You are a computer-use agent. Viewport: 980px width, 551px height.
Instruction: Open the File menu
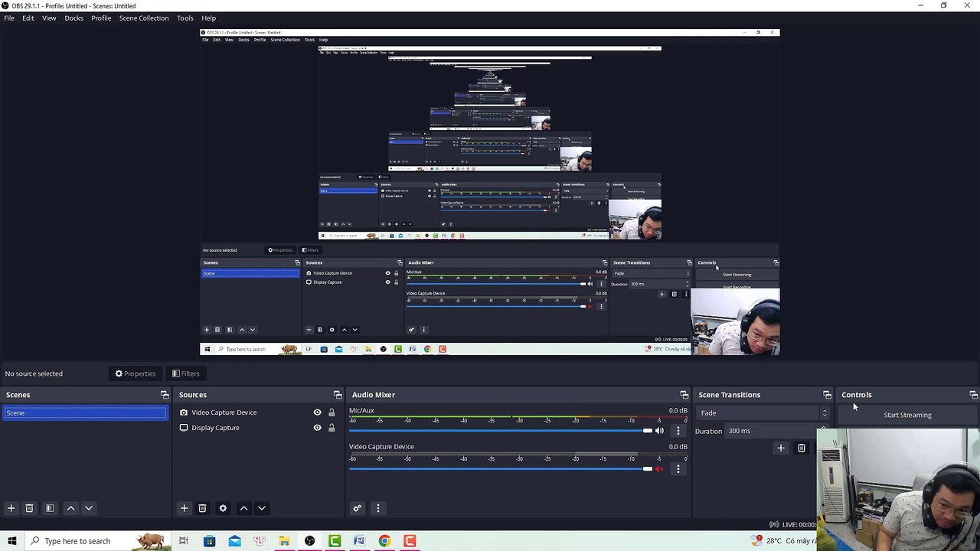click(x=9, y=18)
